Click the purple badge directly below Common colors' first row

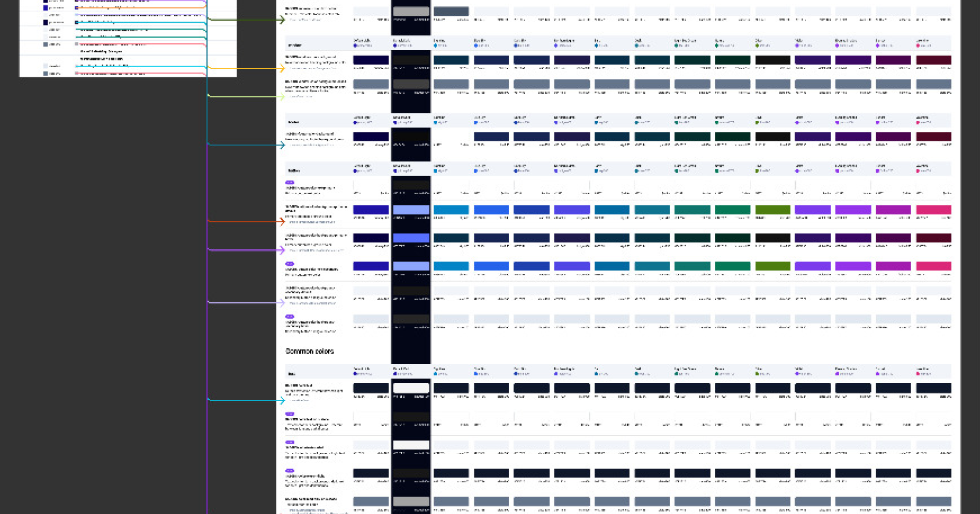[x=289, y=414]
